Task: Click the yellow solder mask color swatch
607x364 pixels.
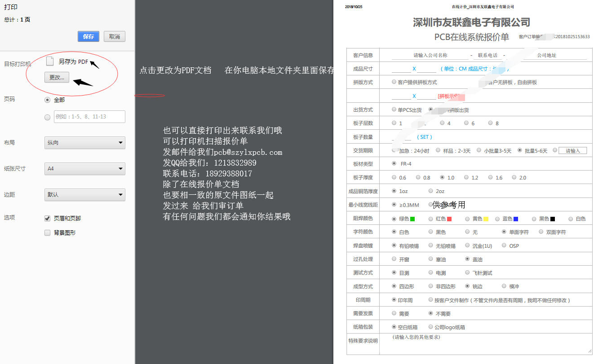Action: coord(486,219)
